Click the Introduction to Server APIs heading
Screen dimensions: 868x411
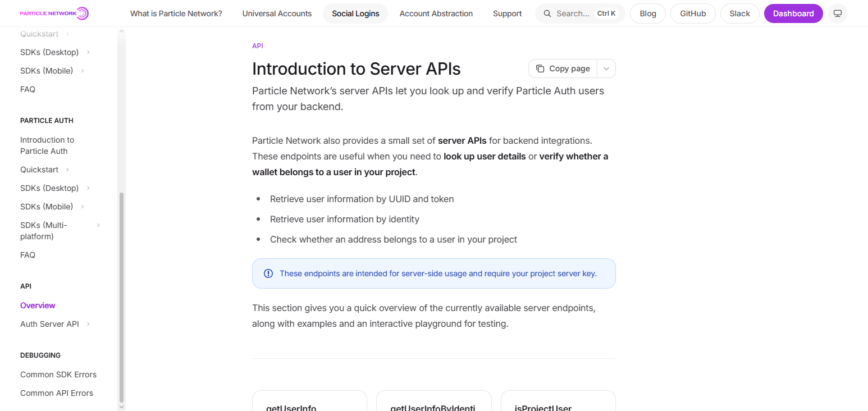pos(357,68)
